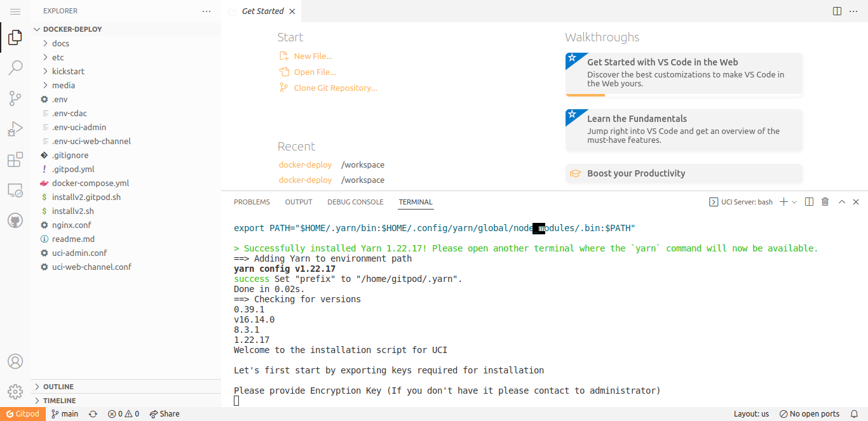This screenshot has height=421, width=868.
Task: Open the new terminal launch profile dropdown
Action: tap(794, 202)
